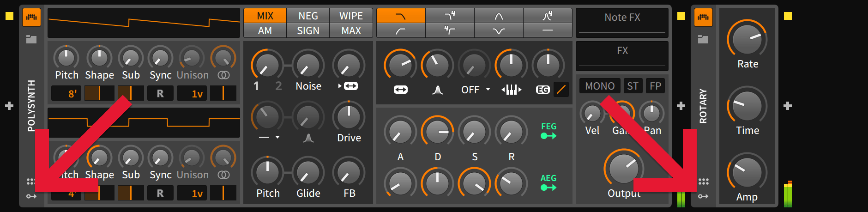Open the Rotary preset folder icon

coord(703,39)
